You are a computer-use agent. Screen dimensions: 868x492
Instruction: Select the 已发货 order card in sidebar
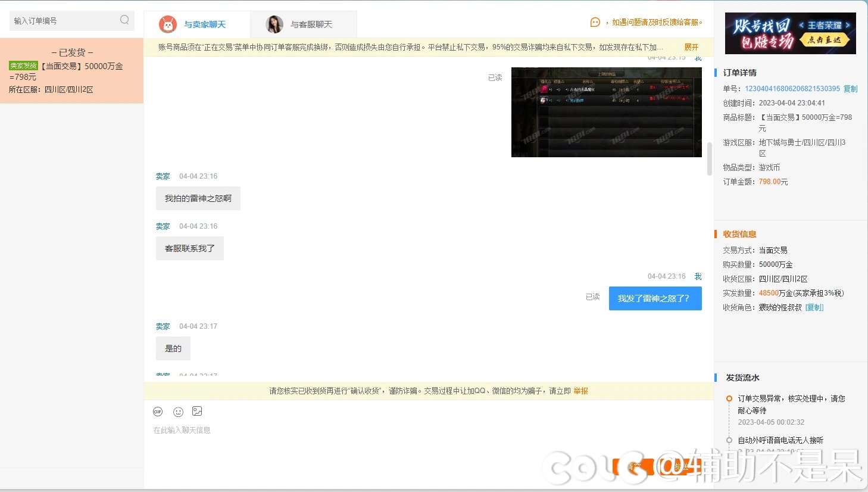[x=71, y=71]
